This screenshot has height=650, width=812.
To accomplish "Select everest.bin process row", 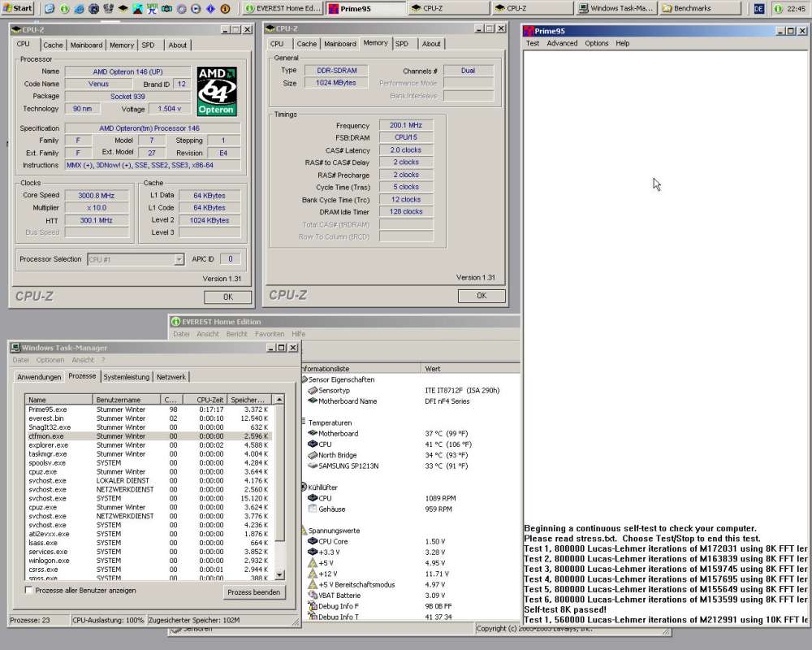I will (x=148, y=418).
